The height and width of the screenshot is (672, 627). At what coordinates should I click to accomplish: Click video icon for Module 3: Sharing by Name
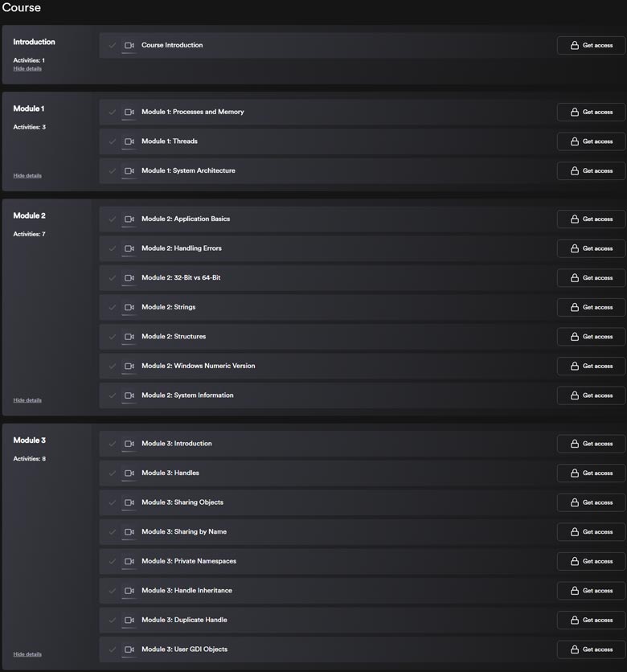tap(129, 532)
